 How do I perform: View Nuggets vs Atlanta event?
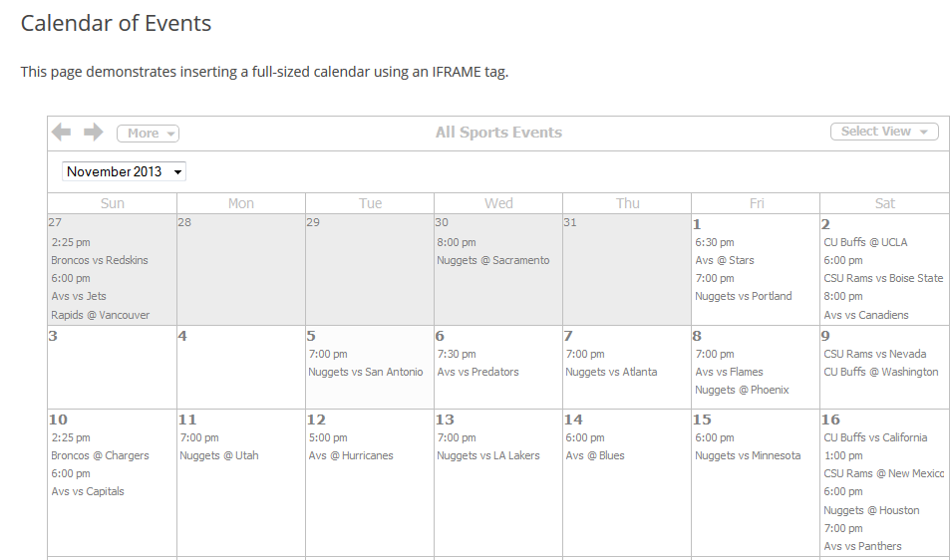pos(611,372)
